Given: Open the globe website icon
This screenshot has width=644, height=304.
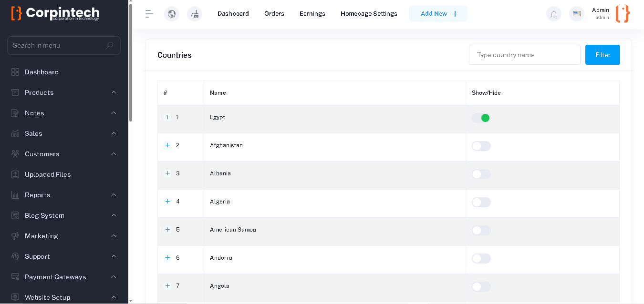Looking at the screenshot, I should (x=172, y=14).
